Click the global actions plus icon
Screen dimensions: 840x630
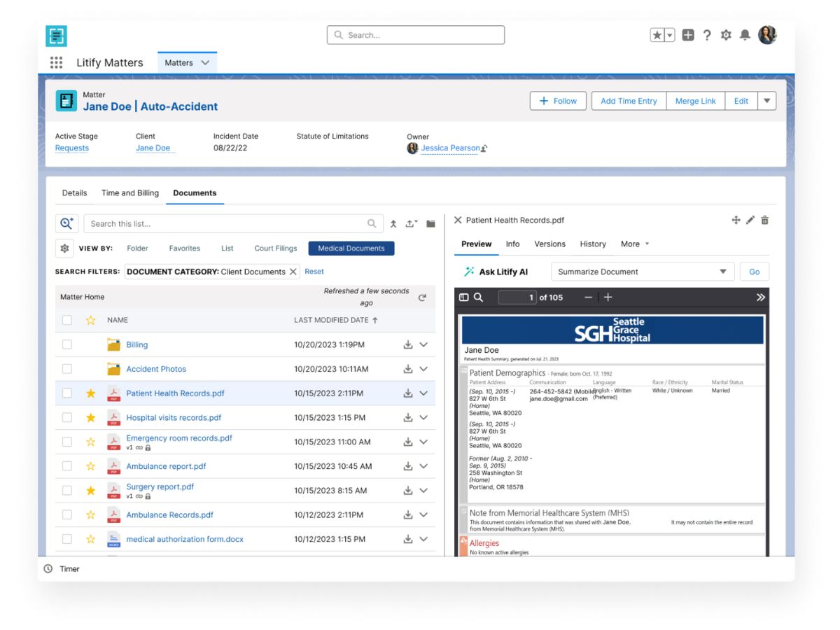click(688, 35)
